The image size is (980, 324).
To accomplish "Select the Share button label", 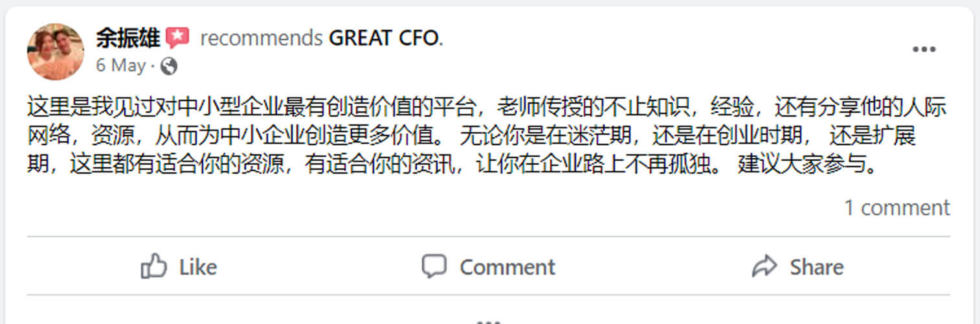I will point(816,267).
